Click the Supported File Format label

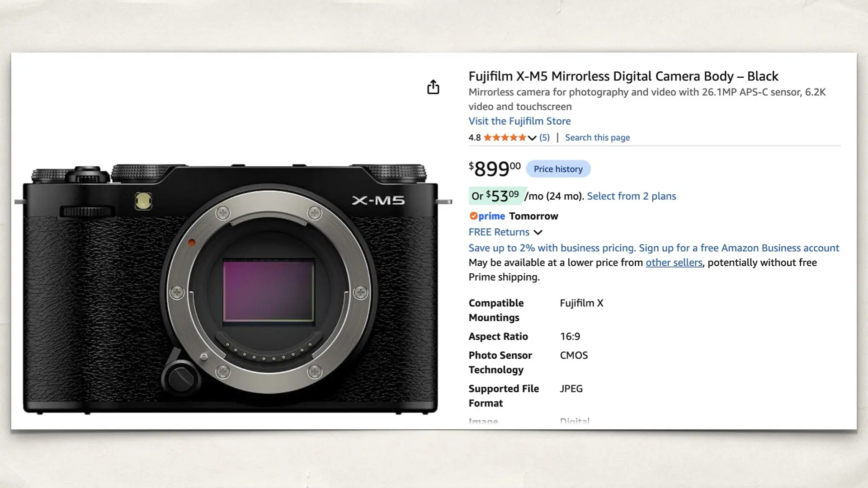click(x=504, y=396)
